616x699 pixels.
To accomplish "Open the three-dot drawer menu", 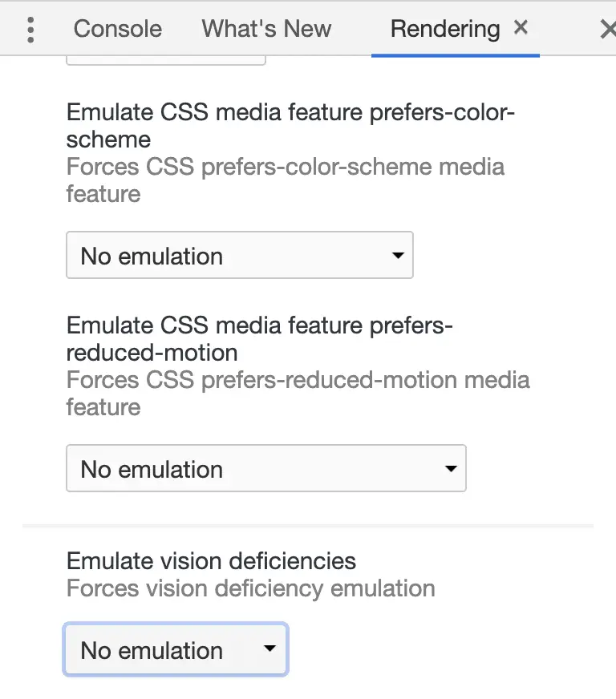I will [30, 30].
